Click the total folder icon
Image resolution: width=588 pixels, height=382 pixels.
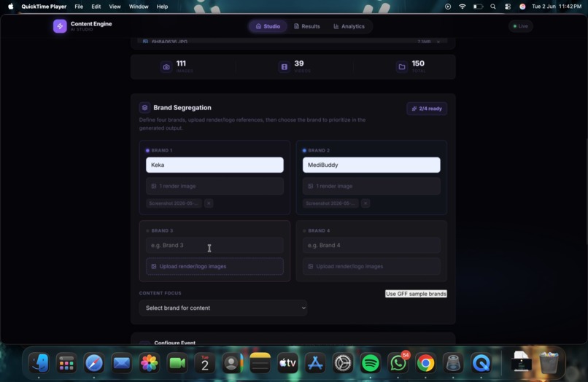pyautogui.click(x=402, y=67)
